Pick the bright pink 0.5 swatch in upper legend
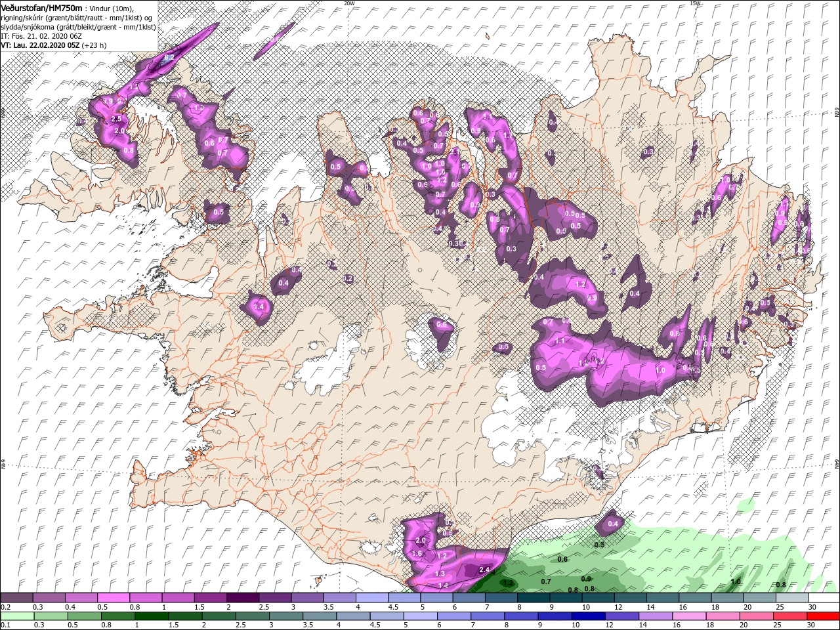Viewport: 840px width, 630px height. coord(114,598)
